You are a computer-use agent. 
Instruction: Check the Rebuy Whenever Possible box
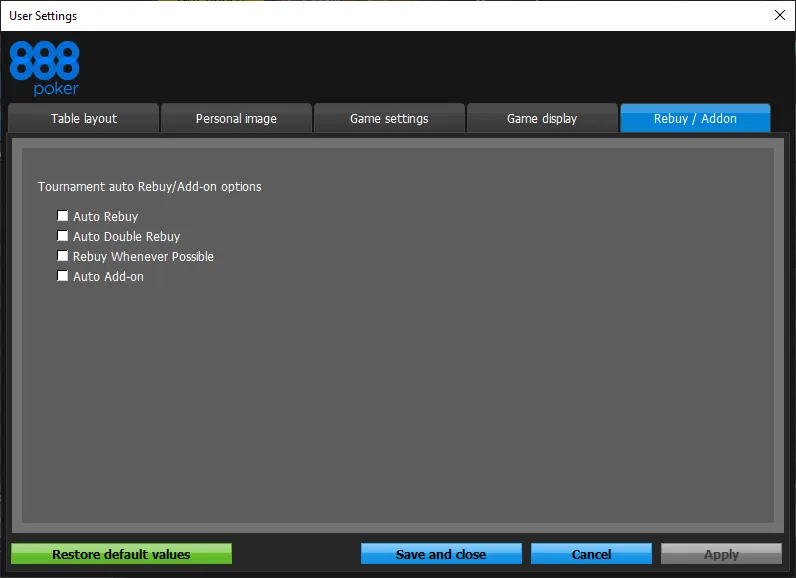(63, 256)
